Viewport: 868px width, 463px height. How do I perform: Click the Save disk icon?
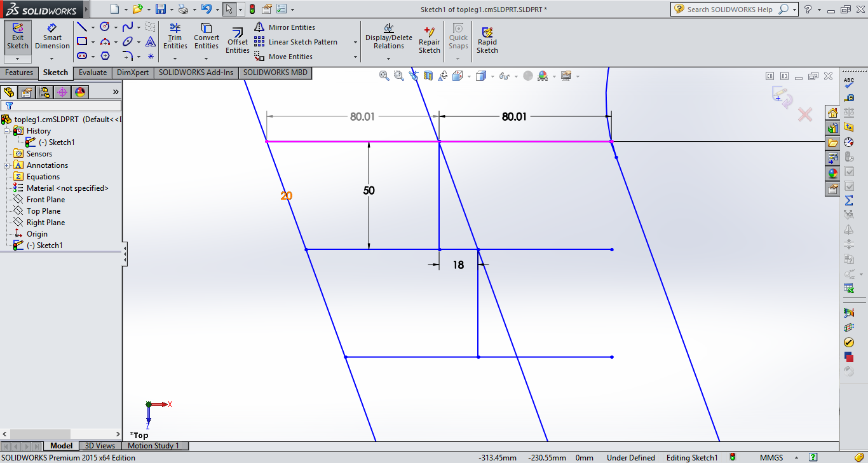(161, 9)
